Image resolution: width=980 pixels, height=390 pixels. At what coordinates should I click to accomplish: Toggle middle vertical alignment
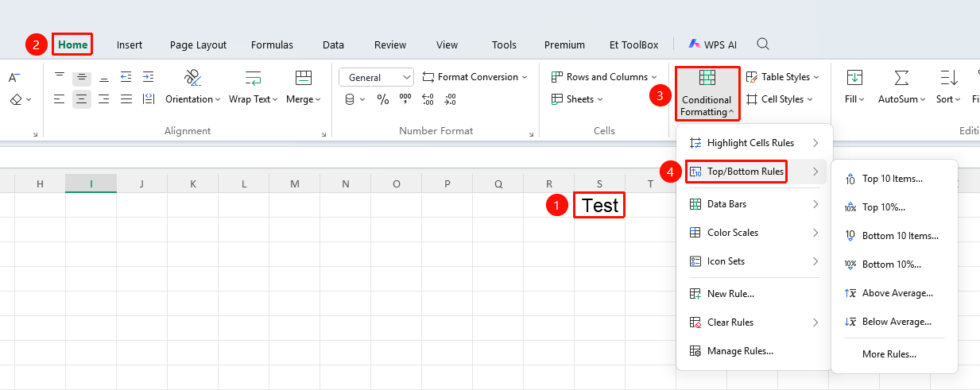(x=82, y=77)
